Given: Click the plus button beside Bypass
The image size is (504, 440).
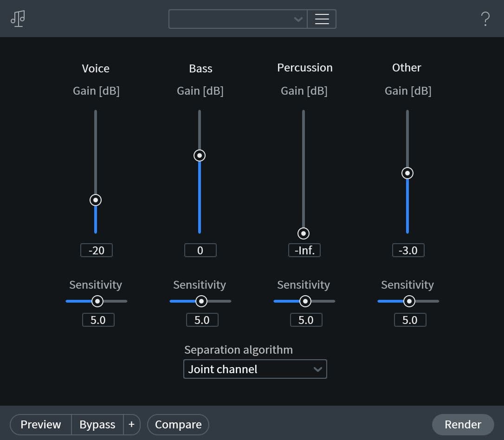Looking at the screenshot, I should pos(131,424).
